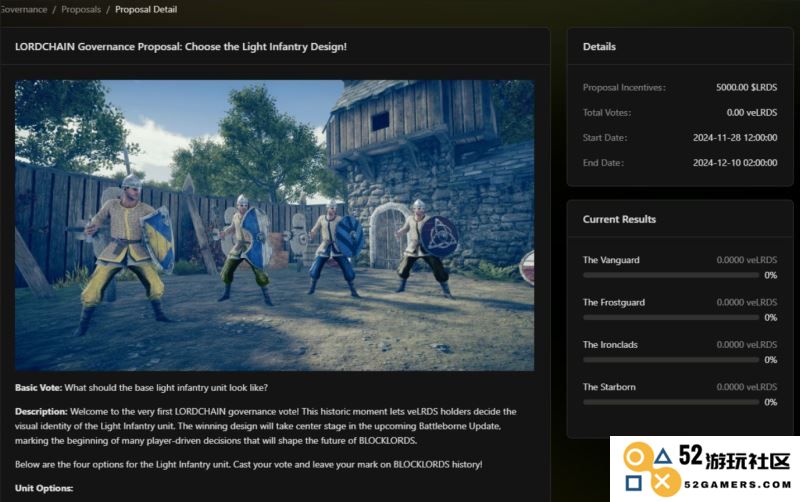Click the 0.00 veLRDS total votes value

point(752,112)
